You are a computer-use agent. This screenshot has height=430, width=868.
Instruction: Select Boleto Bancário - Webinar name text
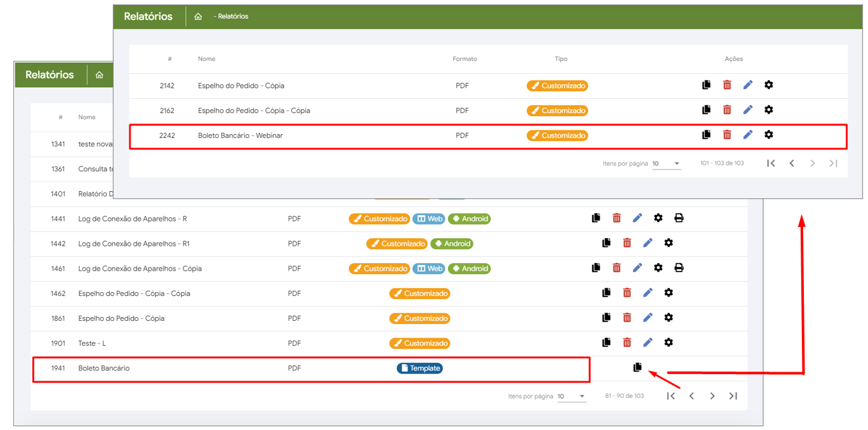241,135
